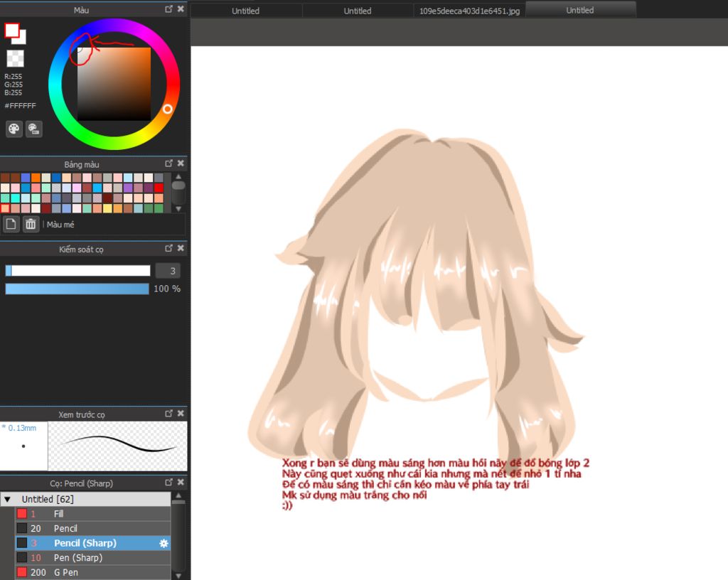Select the transparent color swatch
The height and width of the screenshot is (580, 728).
(15, 58)
